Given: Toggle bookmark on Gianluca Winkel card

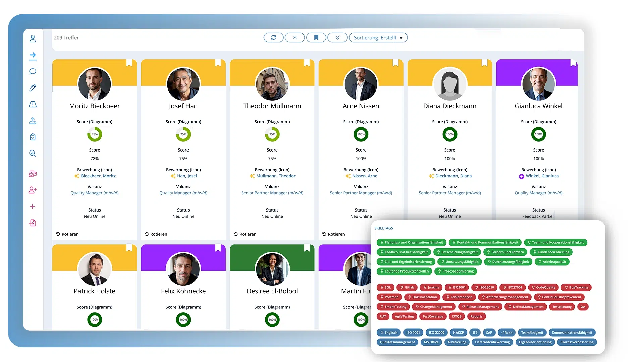Looking at the screenshot, I should (573, 63).
